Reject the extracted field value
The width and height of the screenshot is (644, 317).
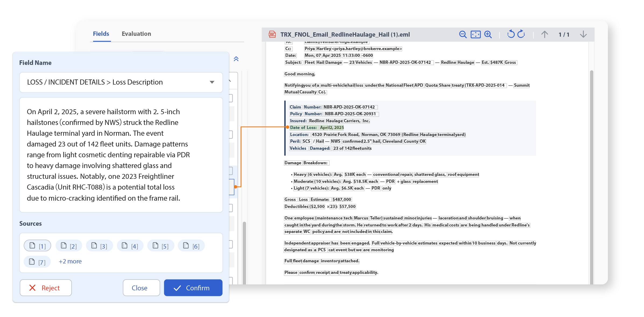click(46, 288)
